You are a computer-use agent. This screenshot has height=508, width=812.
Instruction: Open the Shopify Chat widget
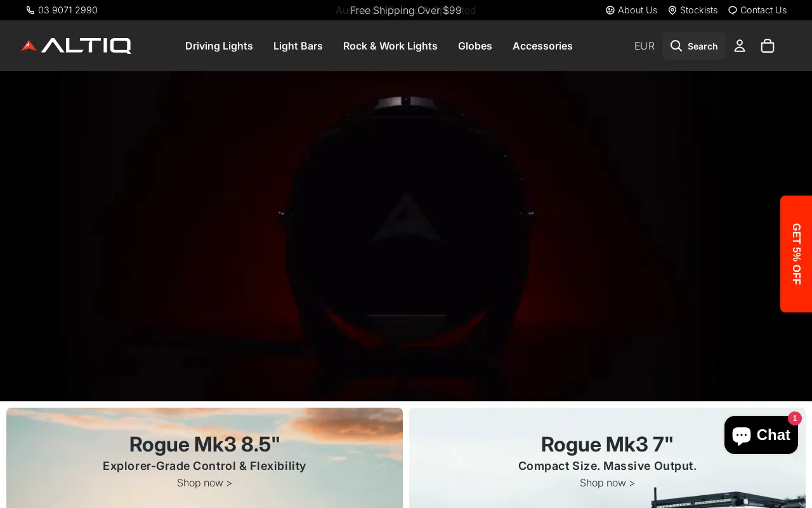point(761,435)
